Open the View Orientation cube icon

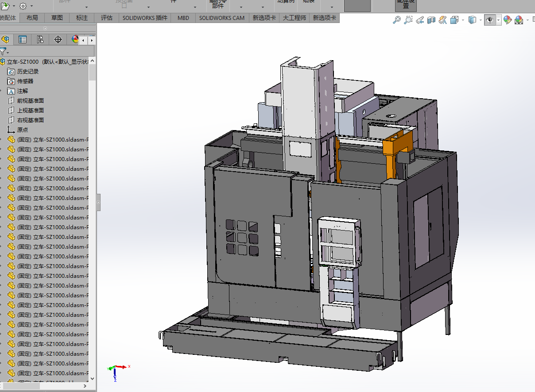pos(454,20)
